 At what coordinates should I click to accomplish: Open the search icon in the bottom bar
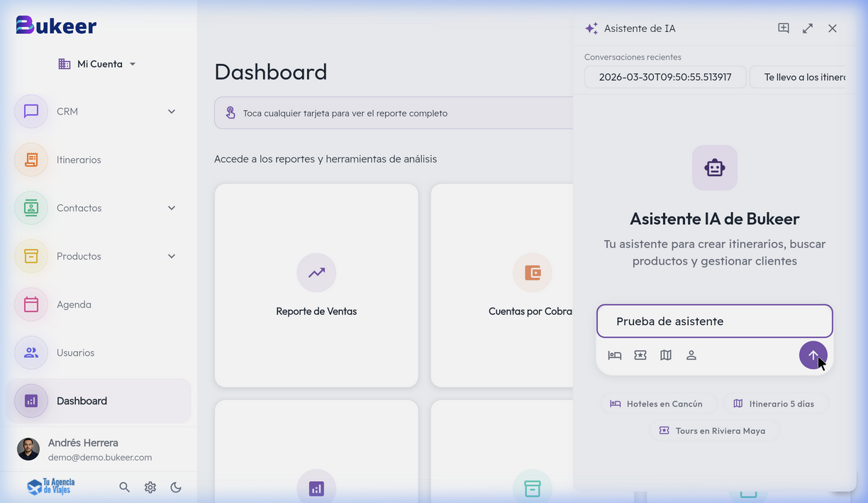(124, 487)
